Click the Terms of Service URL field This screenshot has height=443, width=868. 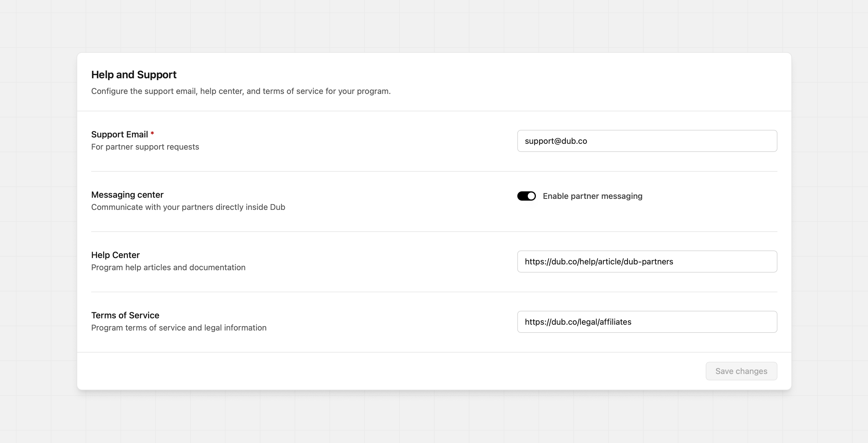pos(647,322)
